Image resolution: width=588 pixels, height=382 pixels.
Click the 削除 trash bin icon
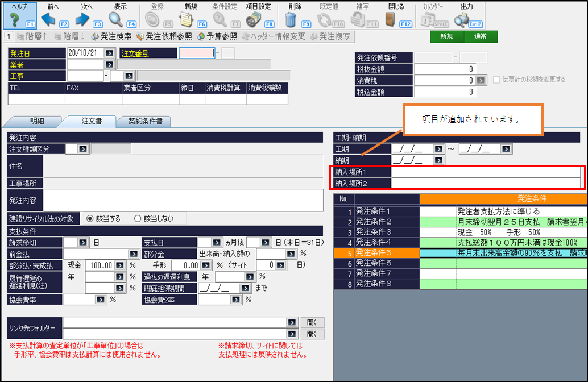[291, 19]
